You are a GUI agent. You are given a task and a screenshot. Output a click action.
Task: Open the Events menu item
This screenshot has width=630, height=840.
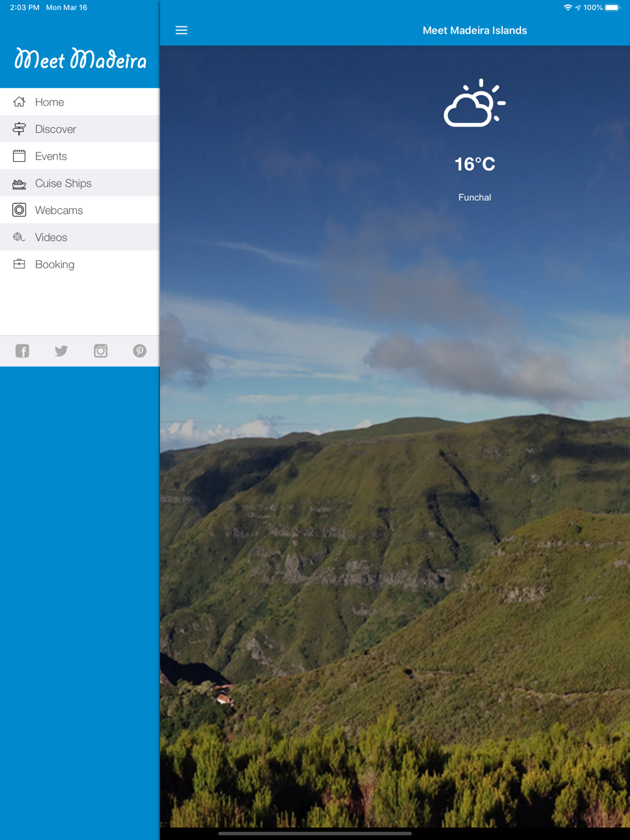pos(79,156)
